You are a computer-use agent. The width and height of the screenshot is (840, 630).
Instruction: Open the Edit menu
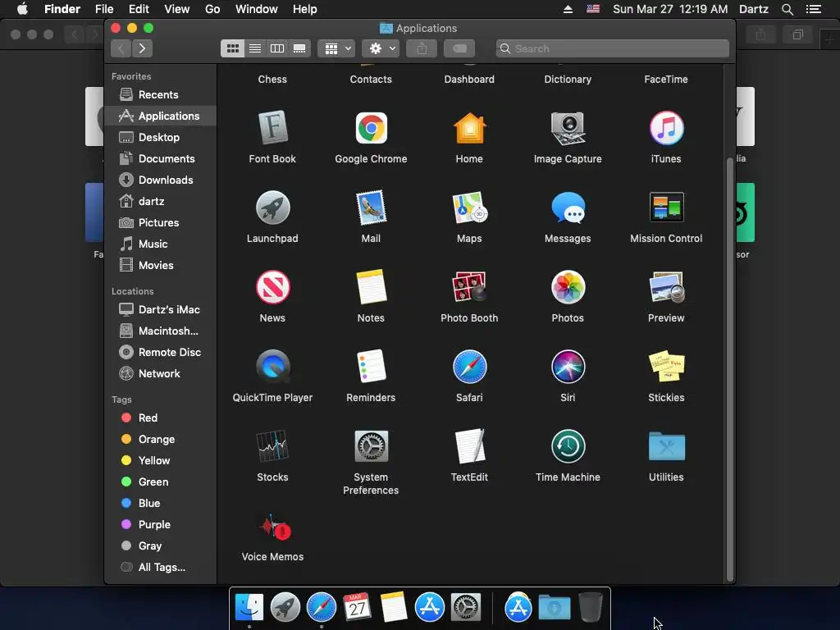click(139, 9)
